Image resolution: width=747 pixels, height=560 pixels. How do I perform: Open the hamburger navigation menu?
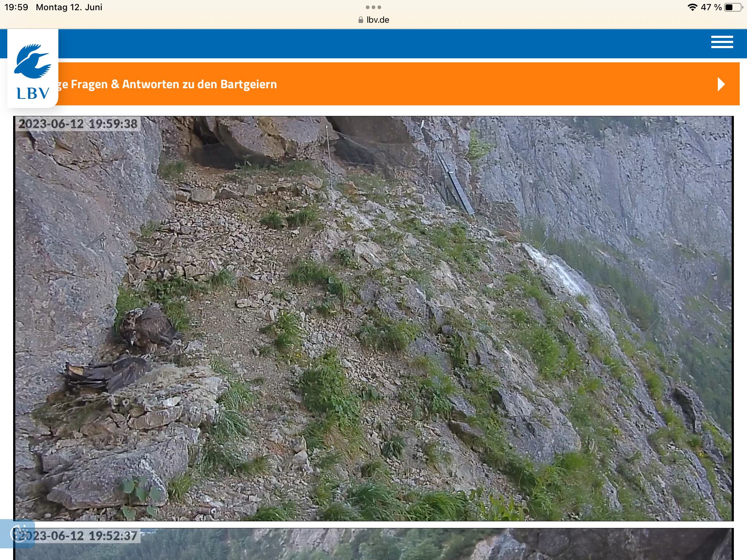point(722,42)
